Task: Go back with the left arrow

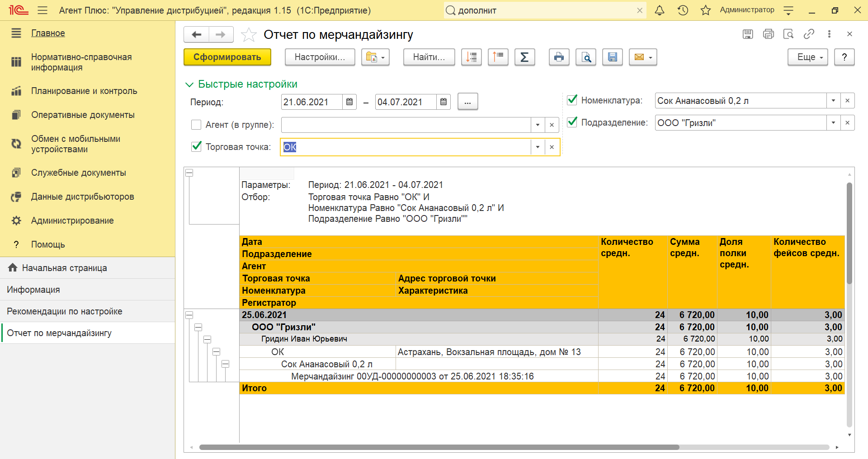Action: pos(197,34)
